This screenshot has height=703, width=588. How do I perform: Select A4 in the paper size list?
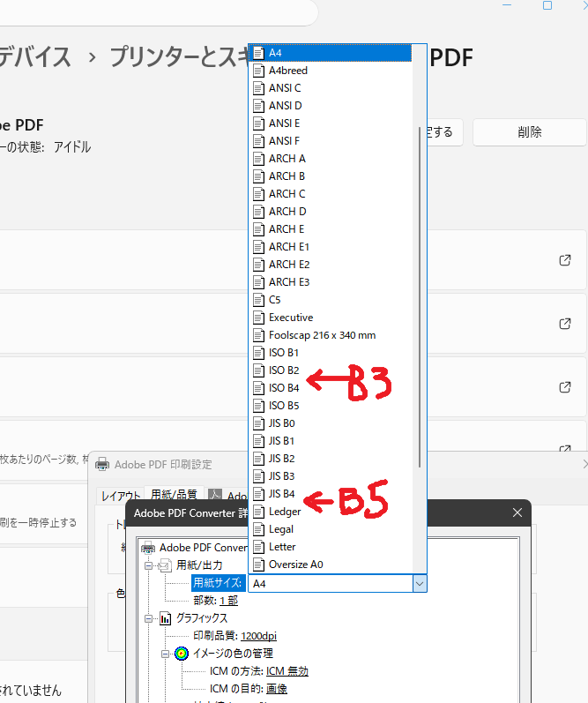coord(331,53)
